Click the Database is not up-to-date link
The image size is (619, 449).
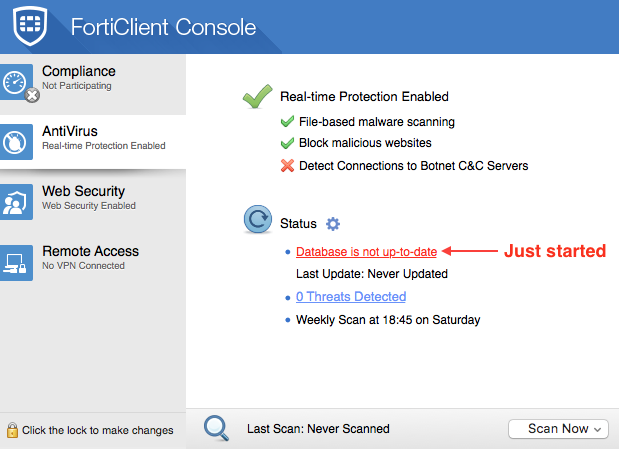point(366,251)
